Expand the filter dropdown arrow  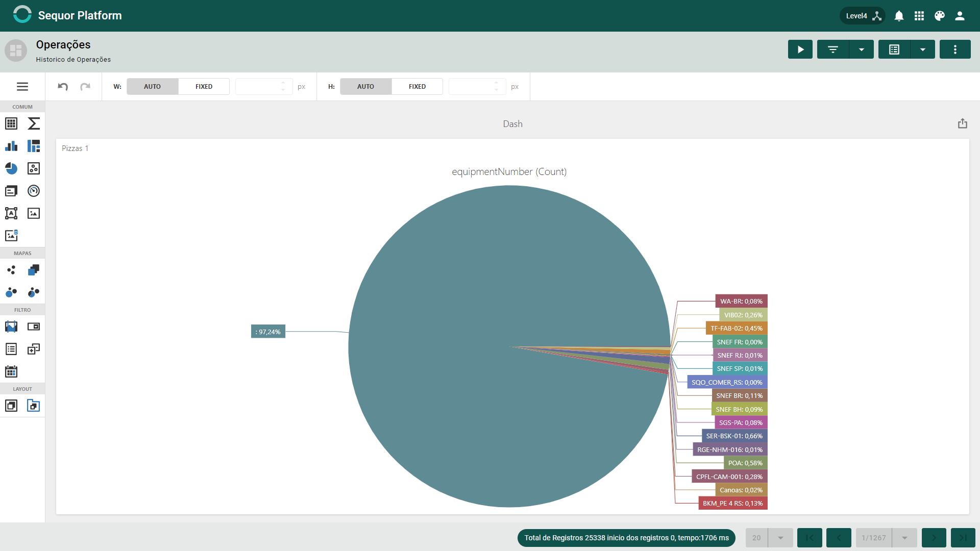pos(862,49)
